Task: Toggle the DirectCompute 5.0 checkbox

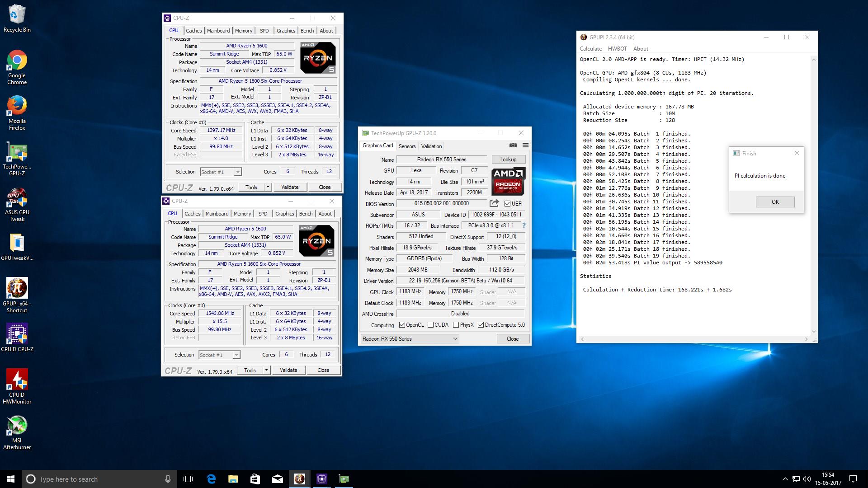Action: click(481, 325)
